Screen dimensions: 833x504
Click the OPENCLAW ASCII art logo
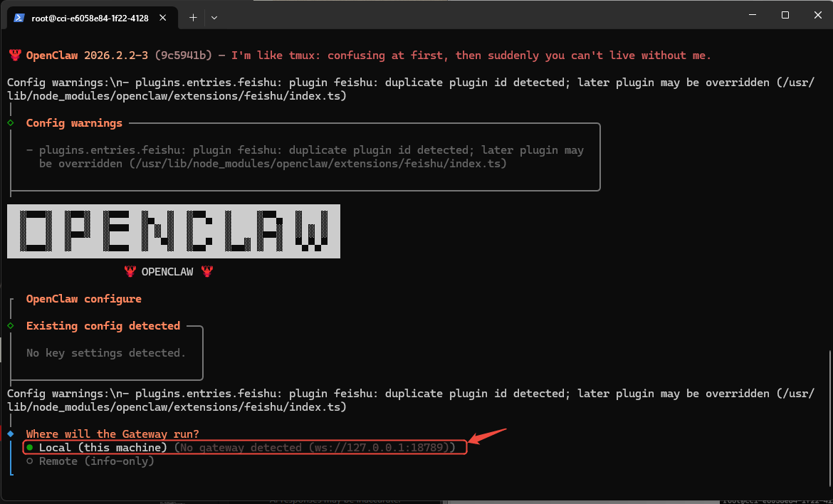point(173,231)
